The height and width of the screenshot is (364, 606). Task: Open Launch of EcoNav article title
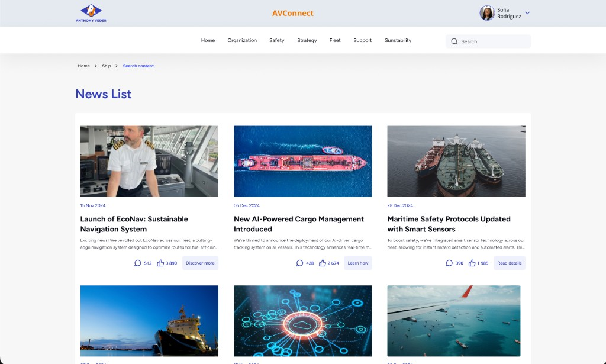click(134, 224)
